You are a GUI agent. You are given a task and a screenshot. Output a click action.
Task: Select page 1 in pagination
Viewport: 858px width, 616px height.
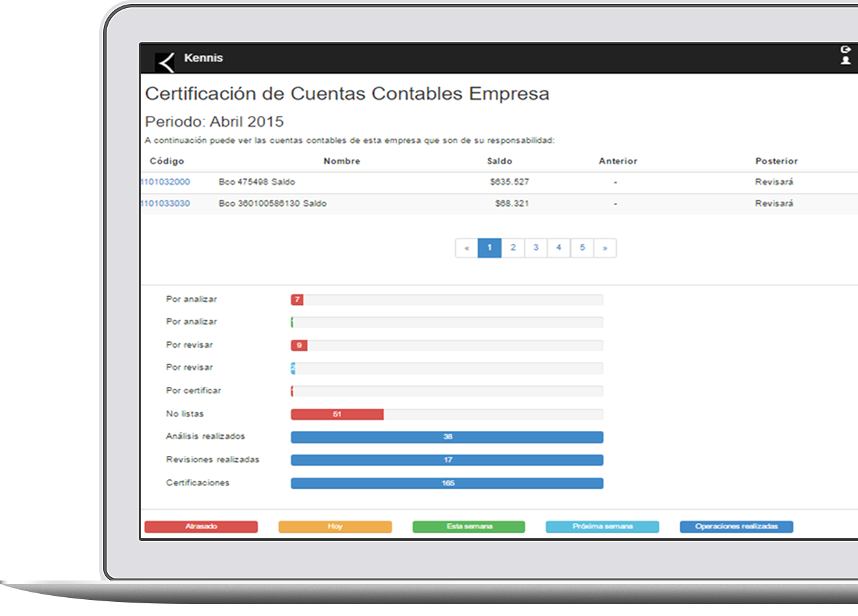[x=489, y=248]
